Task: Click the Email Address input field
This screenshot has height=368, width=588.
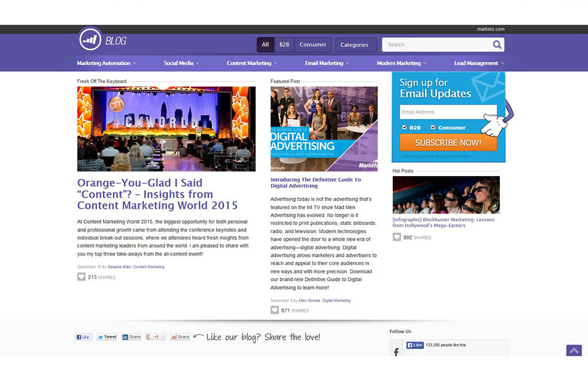Action: click(448, 112)
